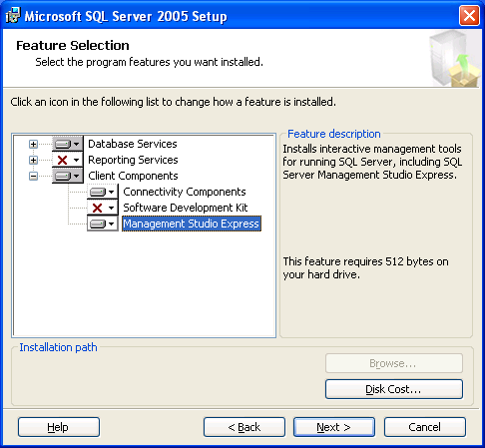Expand the Database Services tree node
The height and width of the screenshot is (448, 485).
click(33, 144)
